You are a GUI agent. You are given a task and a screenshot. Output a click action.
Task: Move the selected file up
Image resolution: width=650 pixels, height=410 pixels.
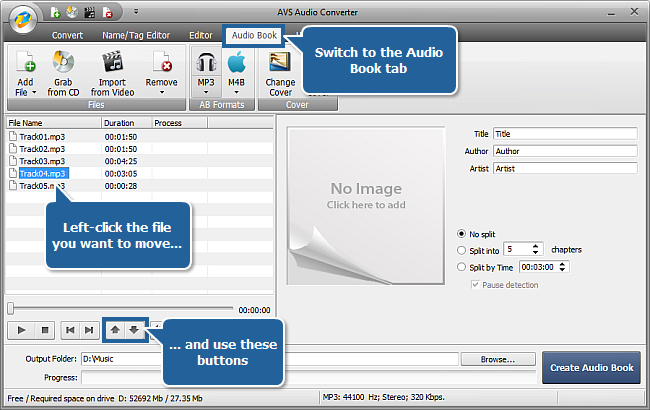click(x=115, y=330)
